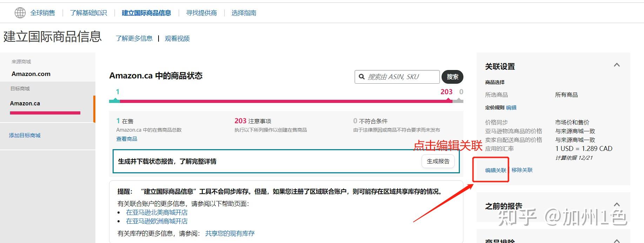Click the 编辑 link next to 定价规则
This screenshot has height=243, width=644.
coord(511,107)
